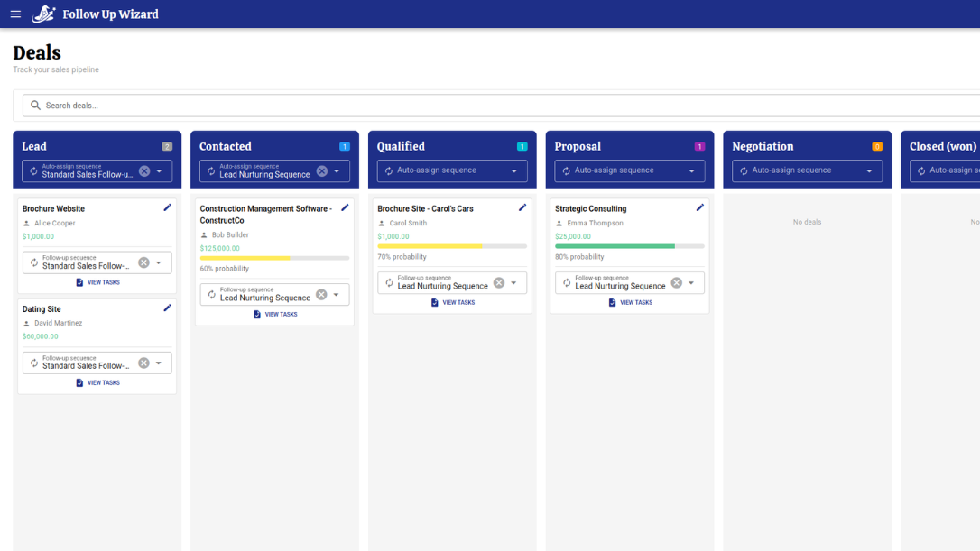Image resolution: width=980 pixels, height=551 pixels.
Task: Open Qualified column auto-assign sequence dropdown
Action: point(514,171)
